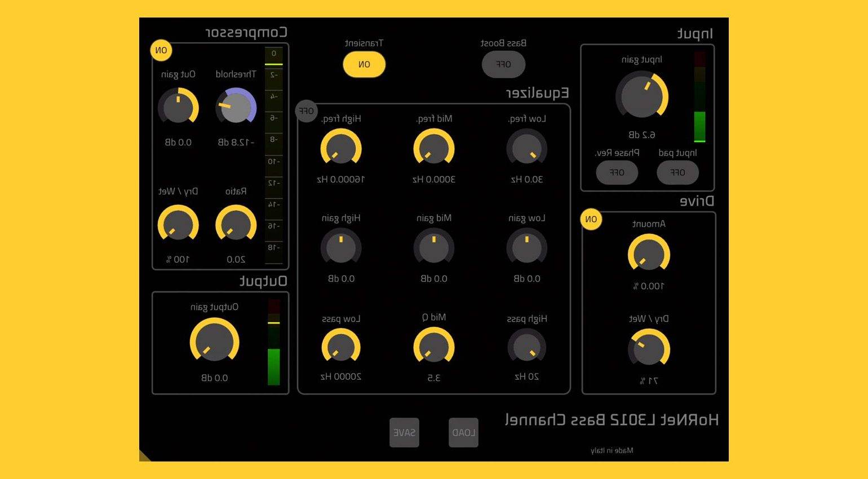Click the Output level meter
This screenshot has width=868, height=479.
pos(274,342)
